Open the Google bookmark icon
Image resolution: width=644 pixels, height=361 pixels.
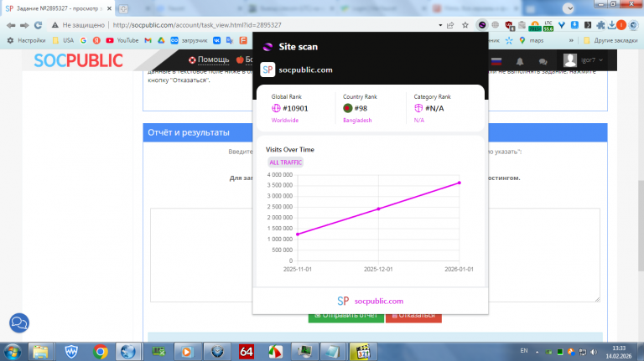pos(83,40)
